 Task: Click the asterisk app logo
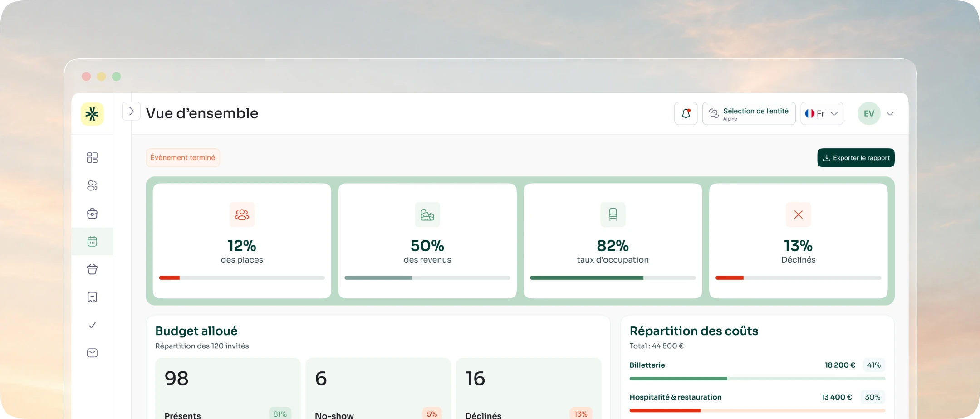click(x=92, y=114)
